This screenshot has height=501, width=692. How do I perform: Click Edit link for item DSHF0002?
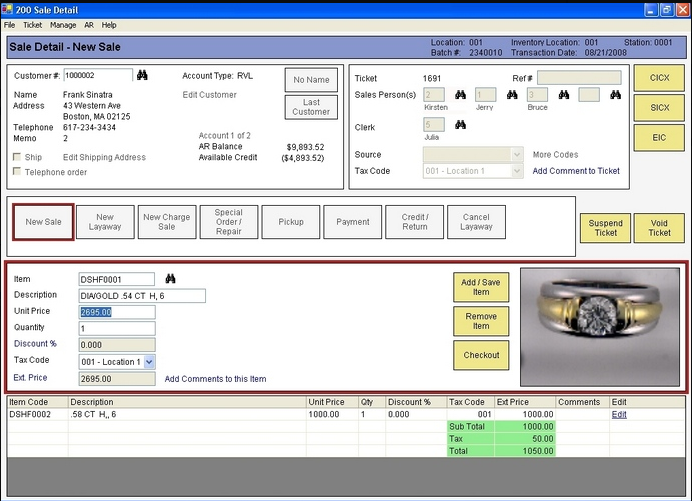click(619, 414)
